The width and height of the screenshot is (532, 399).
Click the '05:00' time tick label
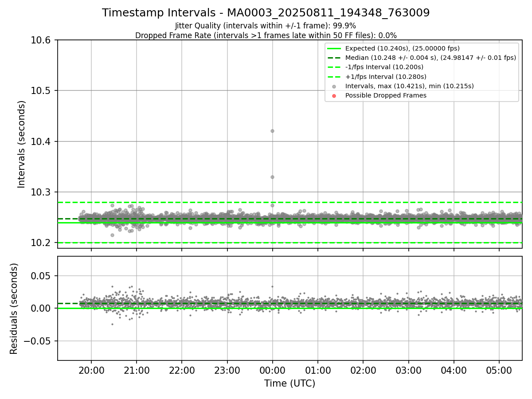coord(499,370)
